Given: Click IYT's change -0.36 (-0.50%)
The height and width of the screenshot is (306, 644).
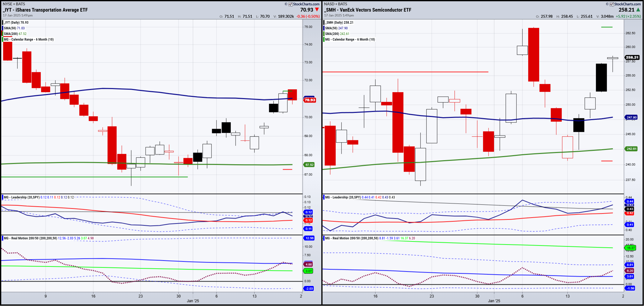Looking at the screenshot, I should pos(308,16).
